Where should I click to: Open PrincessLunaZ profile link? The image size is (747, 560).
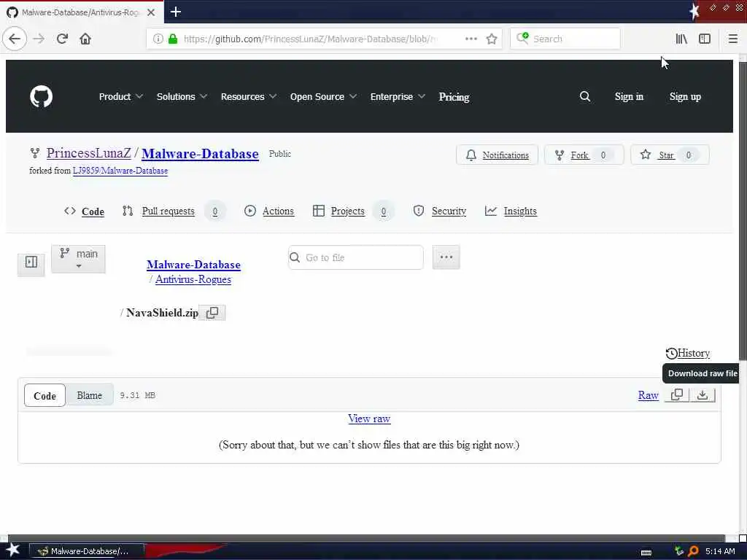(88, 153)
